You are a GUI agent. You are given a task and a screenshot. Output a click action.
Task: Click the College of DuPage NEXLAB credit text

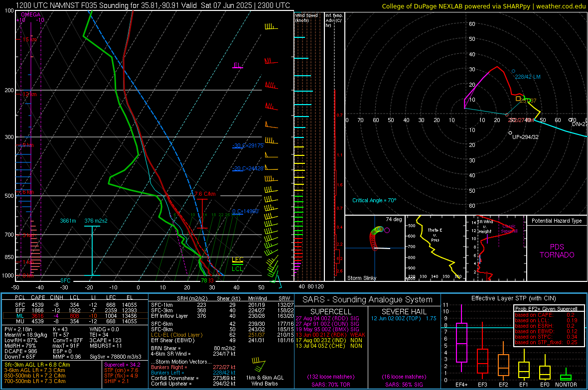click(x=483, y=6)
